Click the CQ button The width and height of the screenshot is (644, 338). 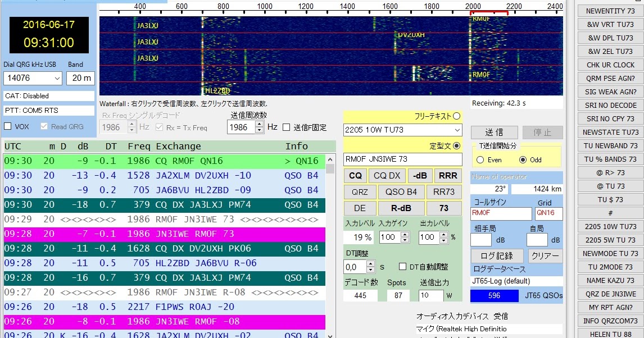pos(355,175)
